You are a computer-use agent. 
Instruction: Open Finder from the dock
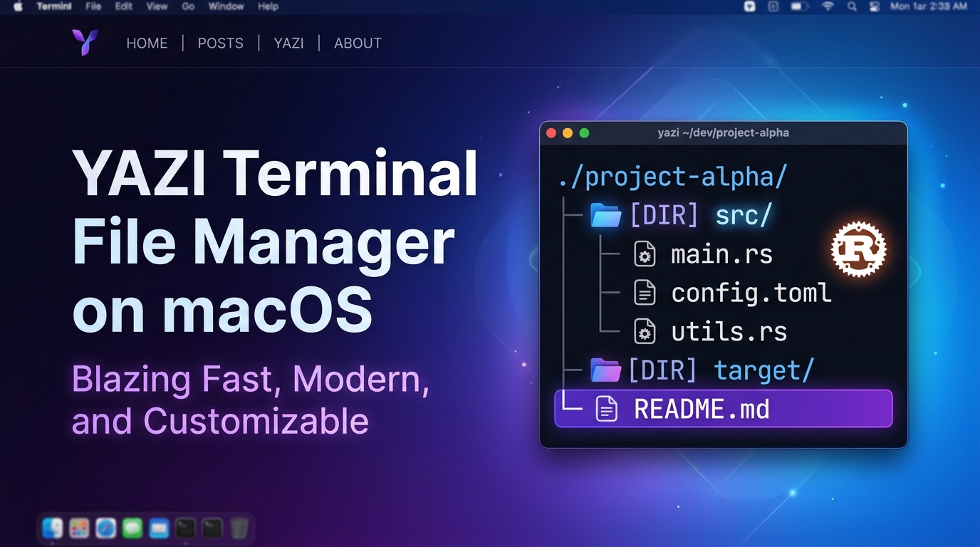pos(53,528)
